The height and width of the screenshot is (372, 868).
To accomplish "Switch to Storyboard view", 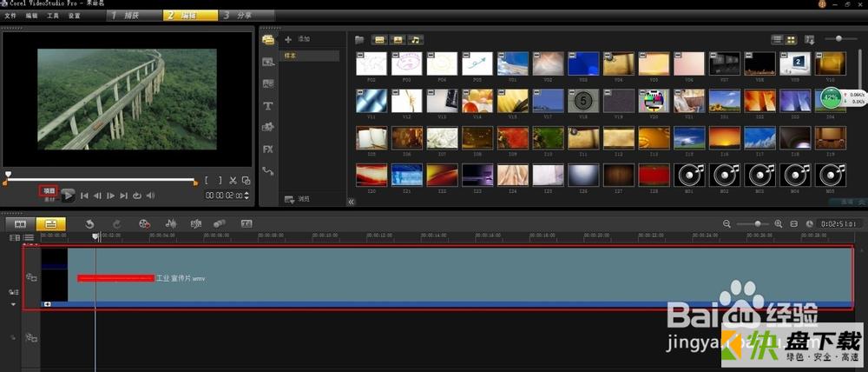I will (21, 223).
